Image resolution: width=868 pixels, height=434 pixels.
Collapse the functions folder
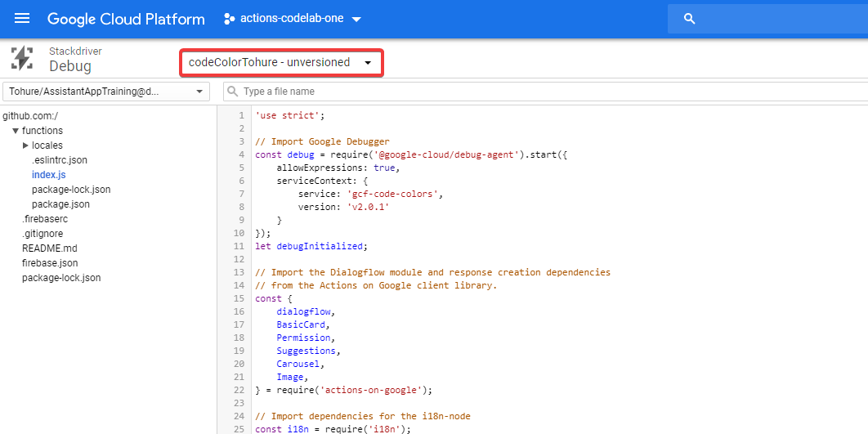[x=15, y=132]
